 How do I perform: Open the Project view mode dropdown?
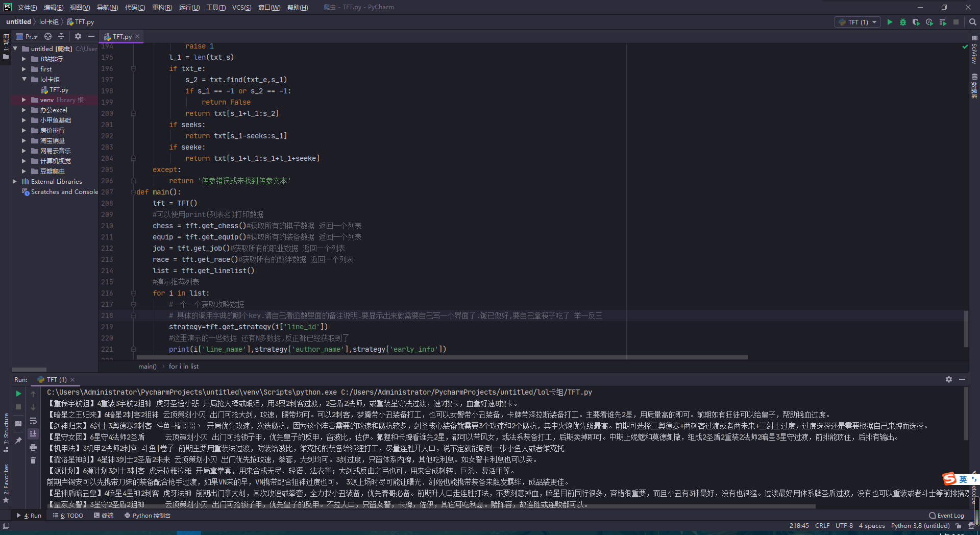tap(27, 36)
